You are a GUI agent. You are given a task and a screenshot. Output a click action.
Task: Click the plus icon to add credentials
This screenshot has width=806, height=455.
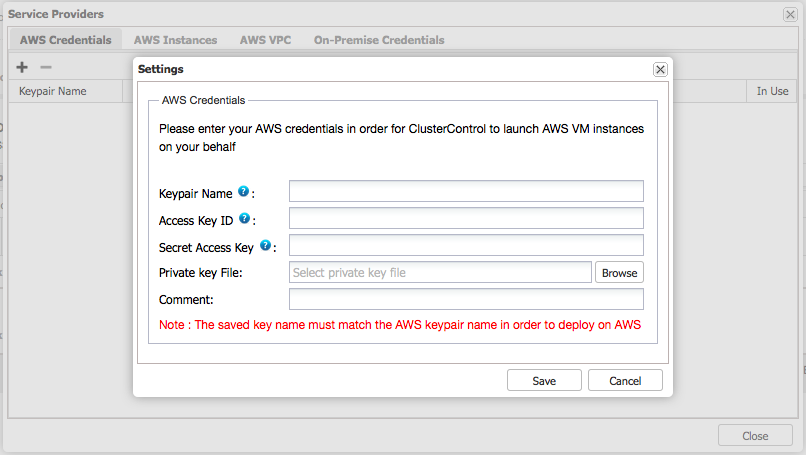click(22, 67)
